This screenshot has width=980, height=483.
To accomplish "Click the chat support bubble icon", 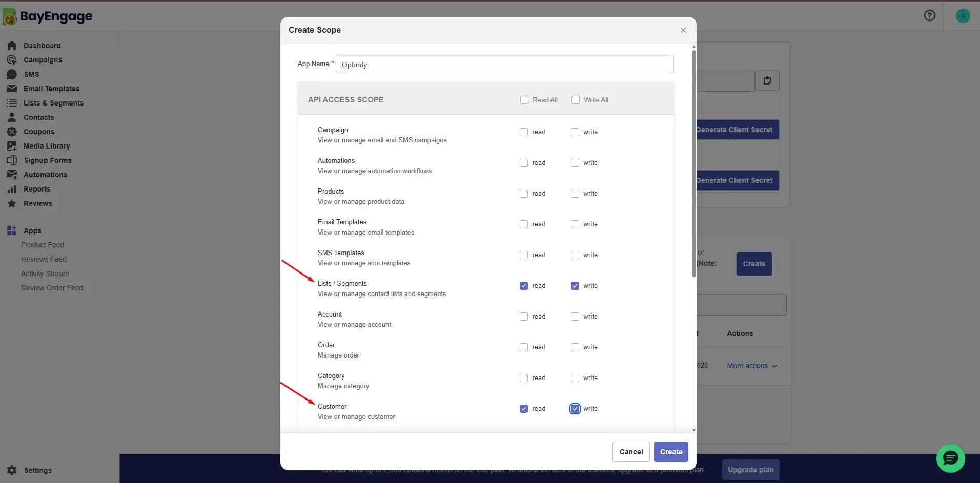I will (950, 458).
